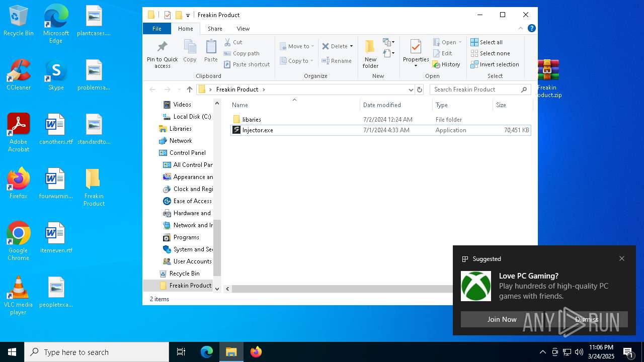
Task: Click the Up one level arrow
Action: click(189, 89)
